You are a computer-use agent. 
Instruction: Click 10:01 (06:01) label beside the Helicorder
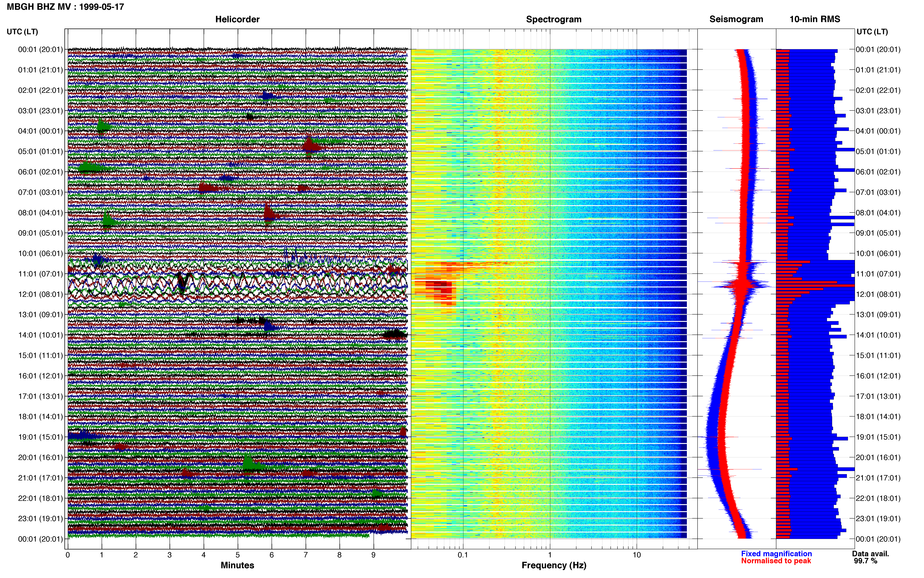pyautogui.click(x=41, y=253)
